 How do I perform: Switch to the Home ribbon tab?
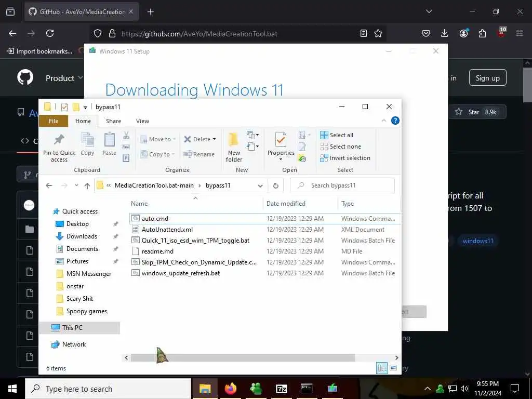pos(83,121)
